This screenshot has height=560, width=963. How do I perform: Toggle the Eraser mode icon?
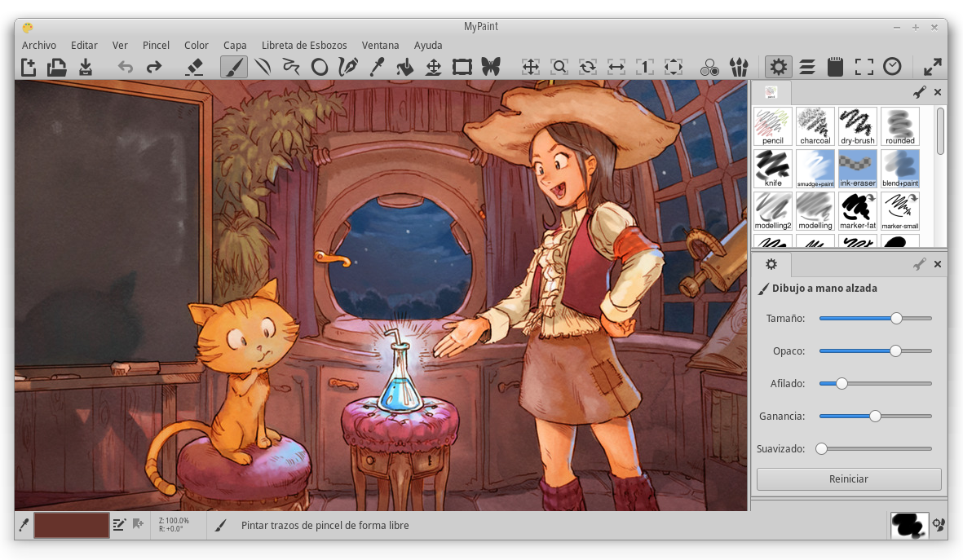click(194, 67)
